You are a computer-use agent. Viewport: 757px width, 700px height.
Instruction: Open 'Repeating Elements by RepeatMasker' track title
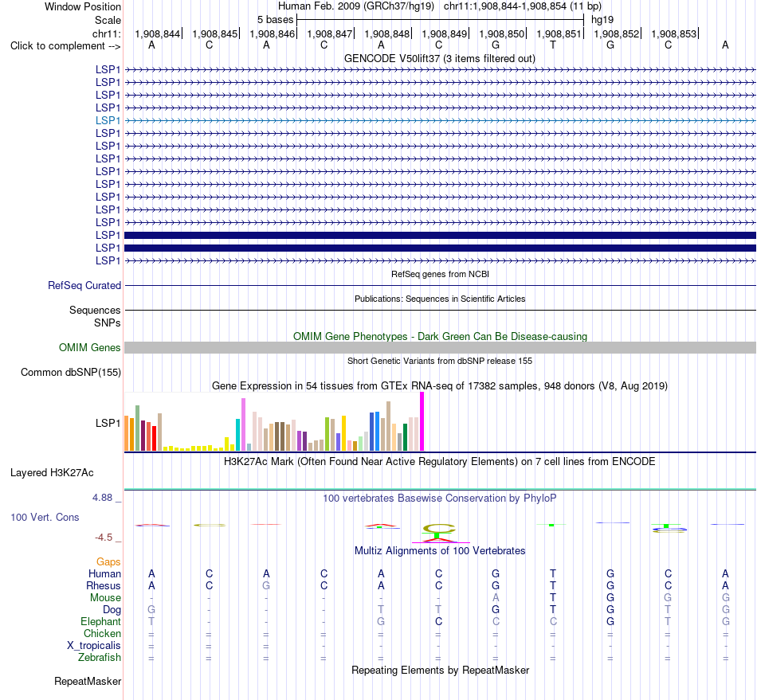440,671
